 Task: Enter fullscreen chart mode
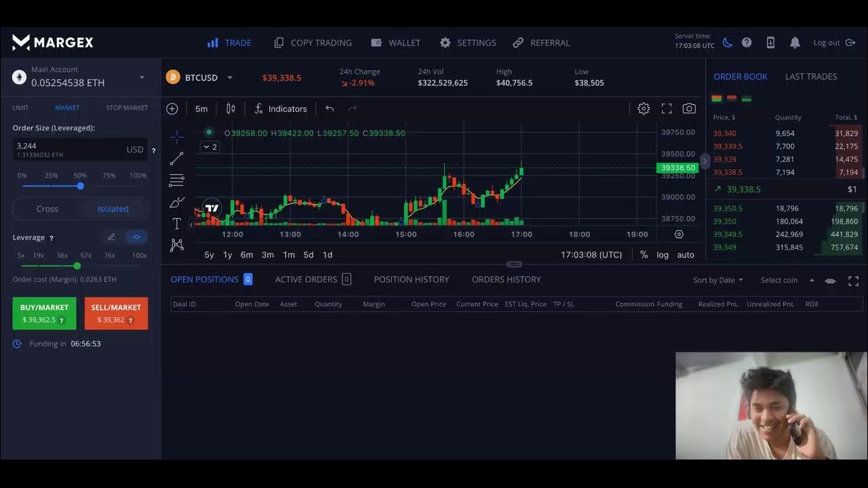pyautogui.click(x=667, y=108)
